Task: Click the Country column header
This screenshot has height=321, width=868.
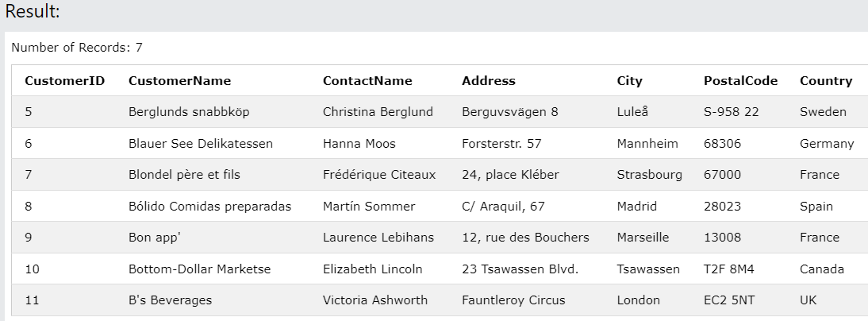Action: 826,80
